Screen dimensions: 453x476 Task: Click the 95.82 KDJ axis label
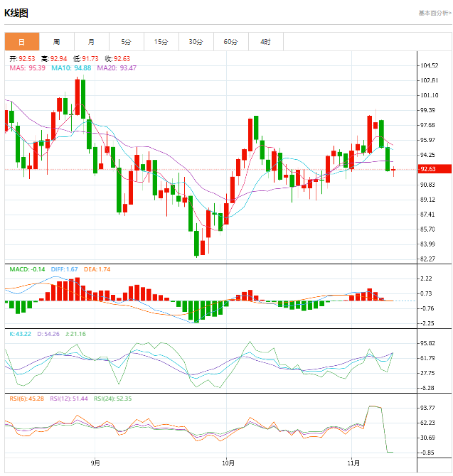[x=427, y=343]
